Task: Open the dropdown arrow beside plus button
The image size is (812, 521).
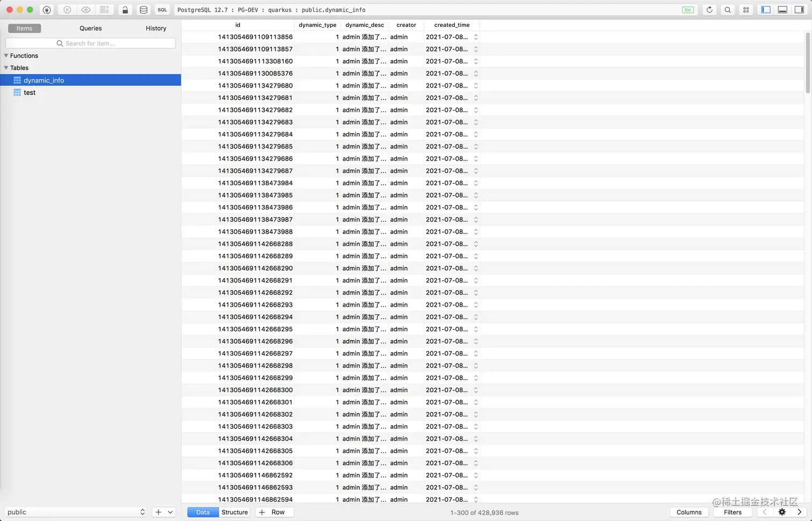Action: (170, 512)
